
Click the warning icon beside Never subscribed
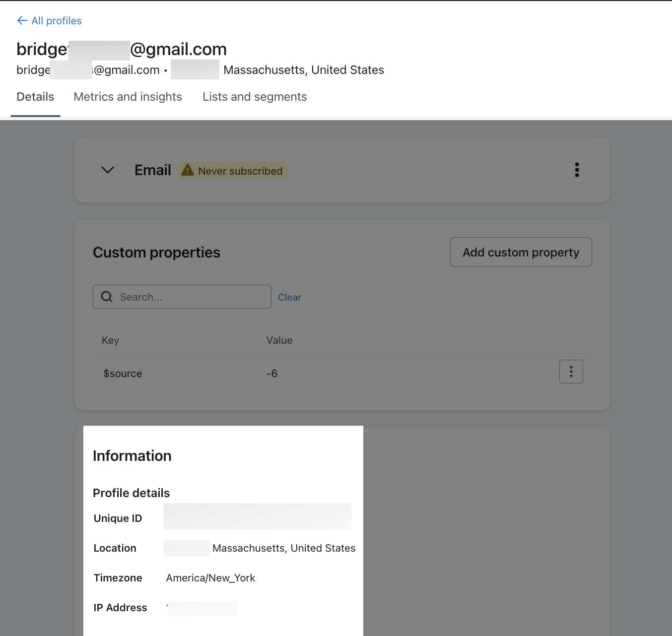[188, 171]
